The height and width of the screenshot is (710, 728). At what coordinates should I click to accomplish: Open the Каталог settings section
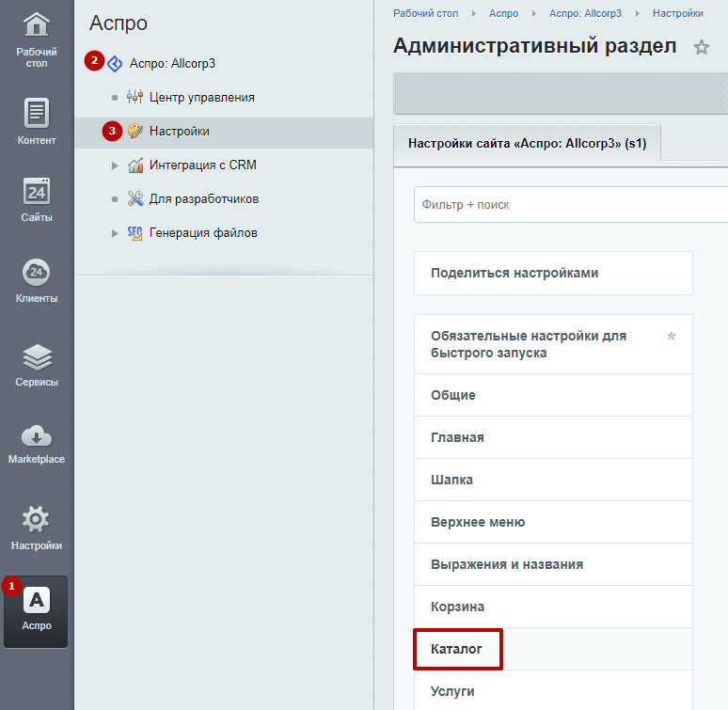(x=553, y=649)
